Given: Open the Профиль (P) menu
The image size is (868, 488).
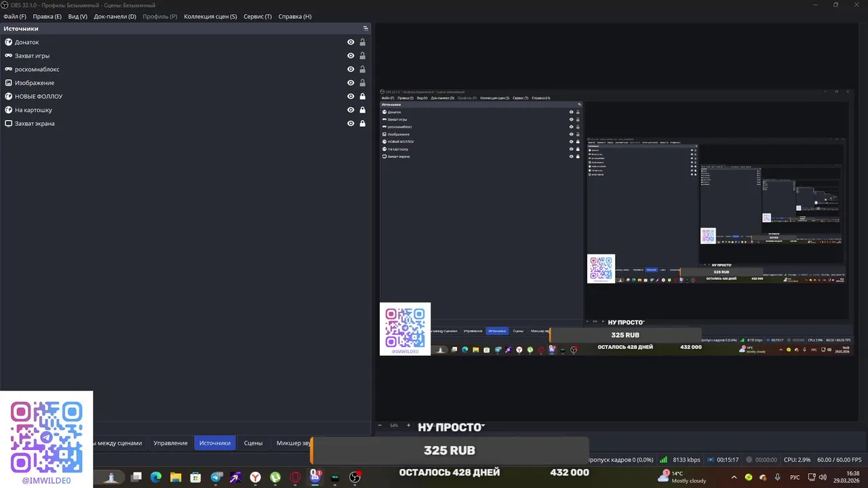Looking at the screenshot, I should click(x=160, y=16).
